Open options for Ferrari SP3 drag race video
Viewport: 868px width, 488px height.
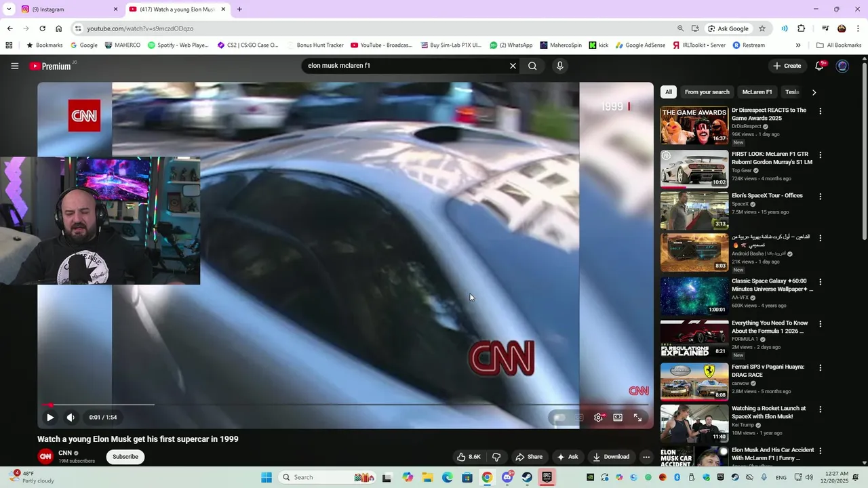pyautogui.click(x=820, y=368)
